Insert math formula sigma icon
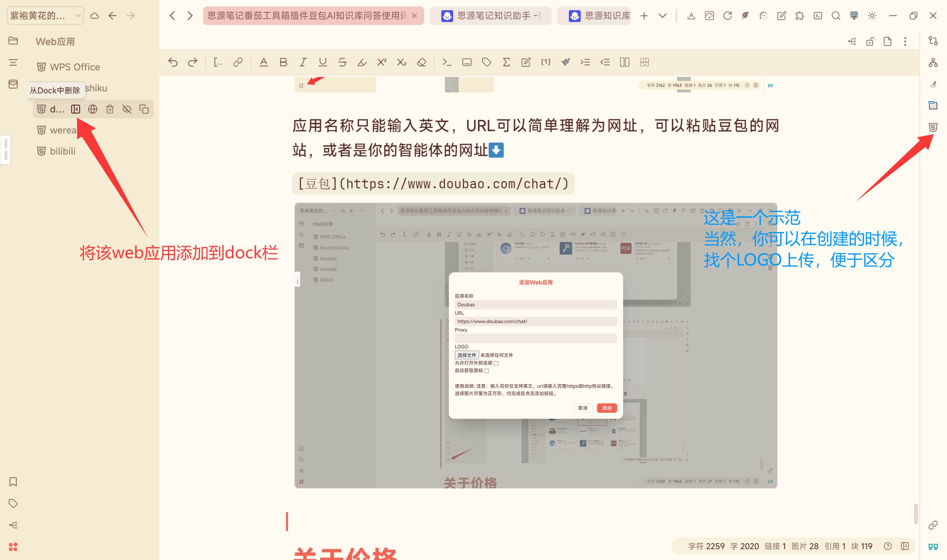947x560 pixels. [x=506, y=62]
